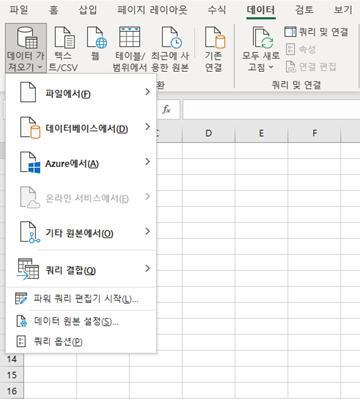Open 쿼리 옵션 entry
This screenshot has width=360, height=403.
(81, 341)
